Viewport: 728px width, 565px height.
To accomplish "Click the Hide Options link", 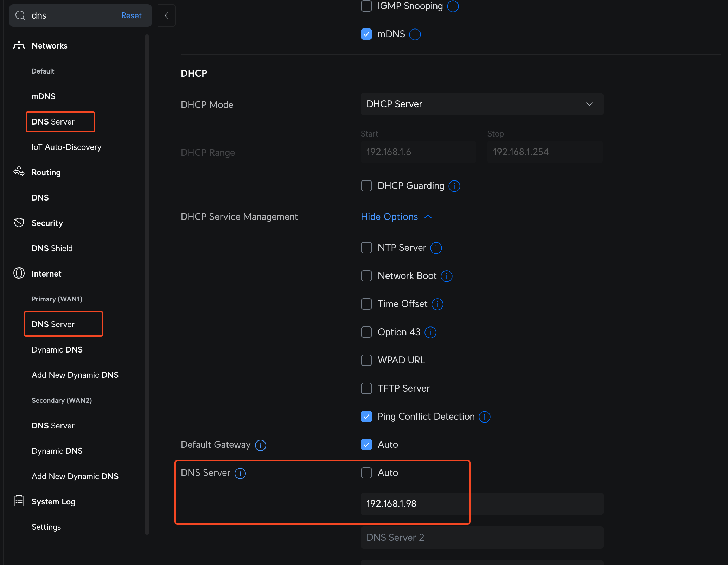I will tap(389, 217).
